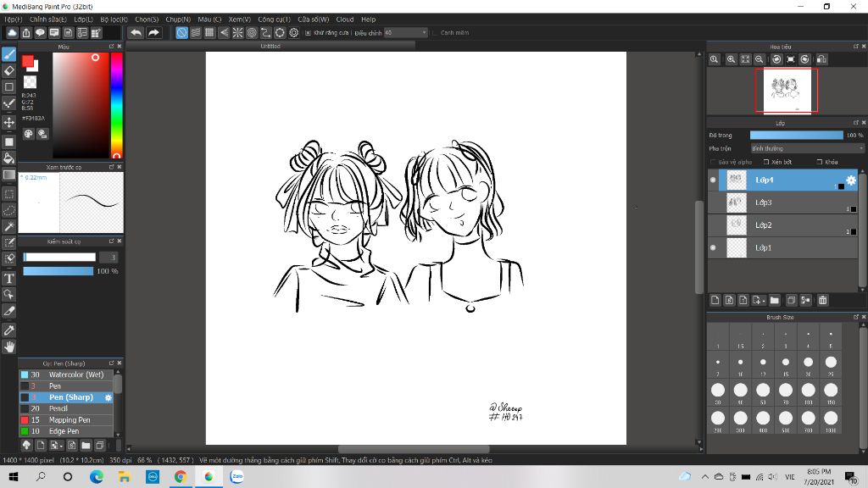Select the Eyedropper tool

tap(8, 330)
